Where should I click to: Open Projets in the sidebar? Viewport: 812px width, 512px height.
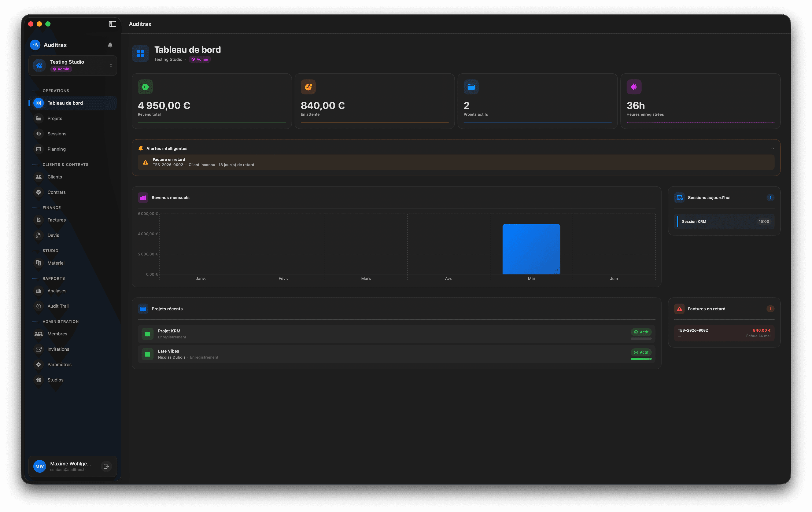73,118
